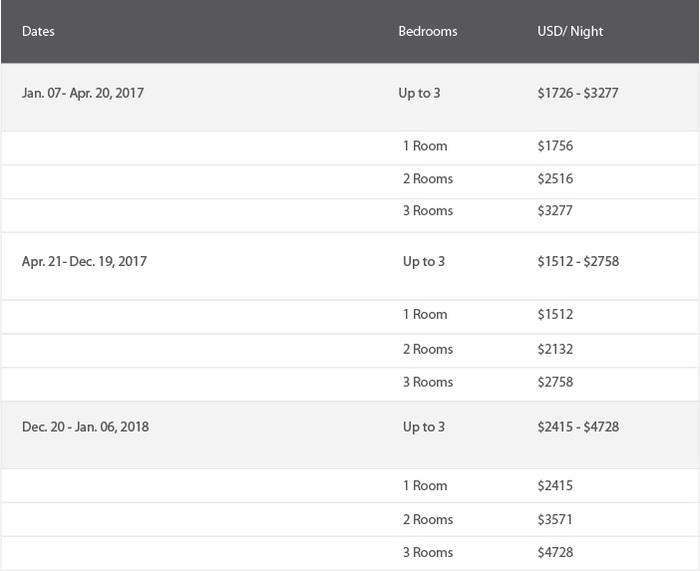The image size is (700, 571).
Task: Click the Bedrooms column header
Action: click(x=428, y=31)
